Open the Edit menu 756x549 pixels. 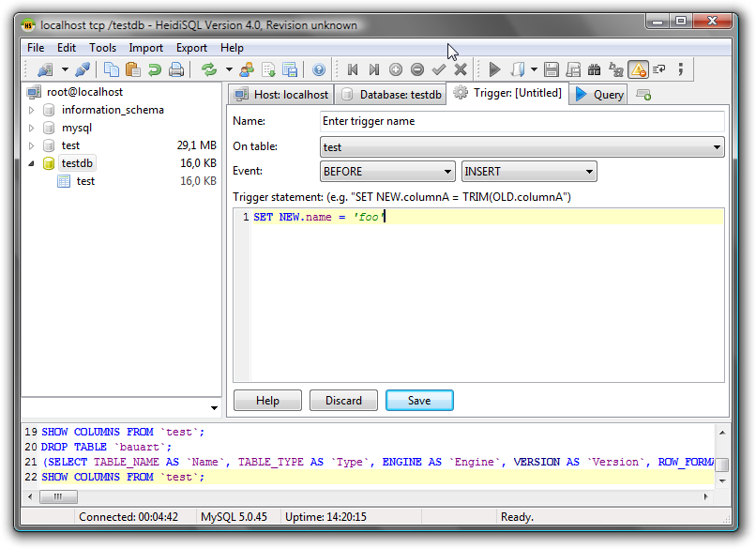click(x=67, y=48)
